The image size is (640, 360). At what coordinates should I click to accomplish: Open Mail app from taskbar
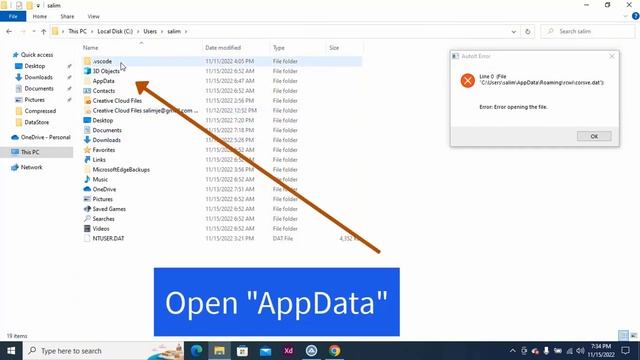pyautogui.click(x=265, y=351)
